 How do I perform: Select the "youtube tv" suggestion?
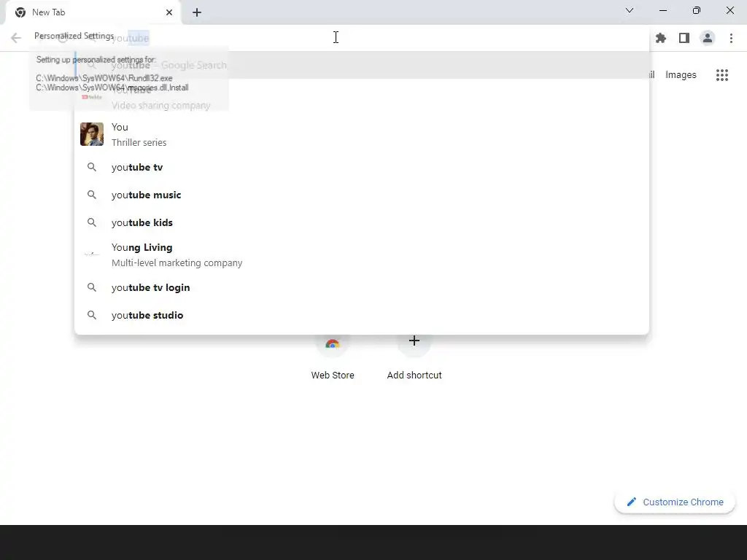point(362,167)
